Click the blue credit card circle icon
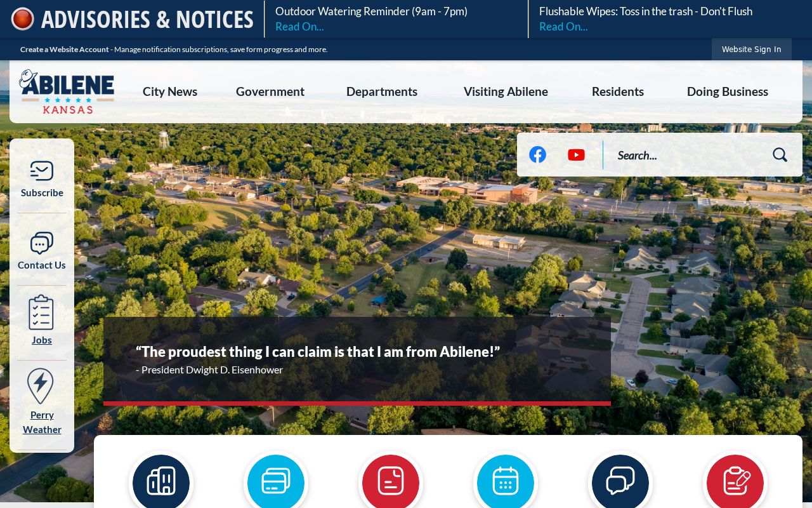 (x=276, y=482)
